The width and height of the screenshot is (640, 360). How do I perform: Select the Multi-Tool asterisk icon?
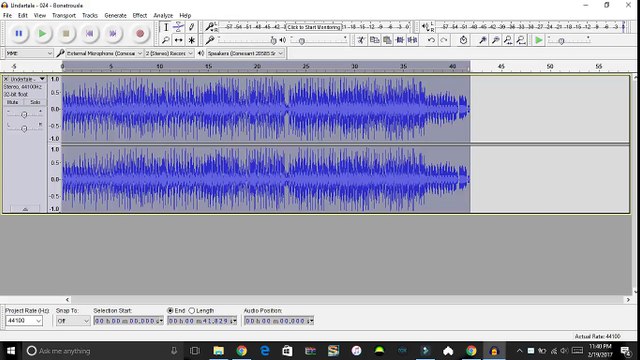191,40
